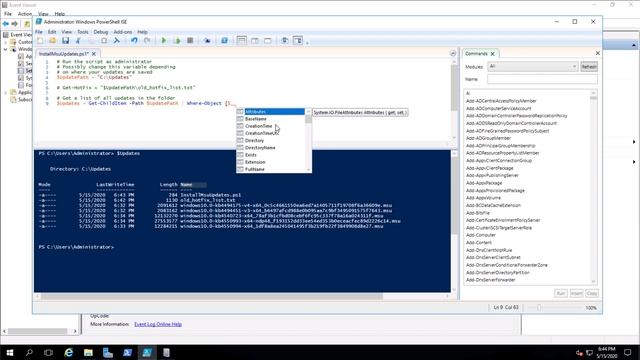This screenshot has width=640, height=360.
Task: Adjust the zoom slider in ISE status bar
Action: tap(539, 308)
